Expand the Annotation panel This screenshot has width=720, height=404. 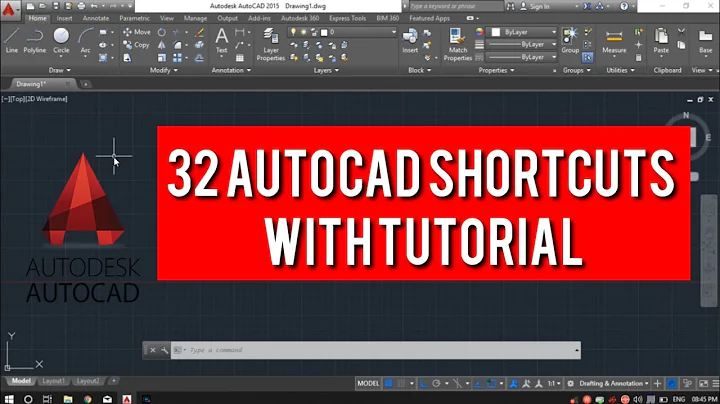tap(231, 70)
